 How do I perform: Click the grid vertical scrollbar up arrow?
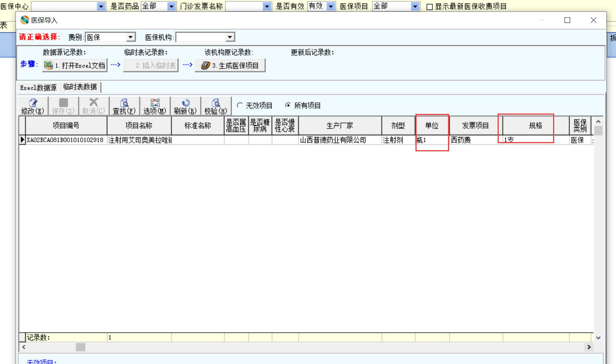(598, 121)
